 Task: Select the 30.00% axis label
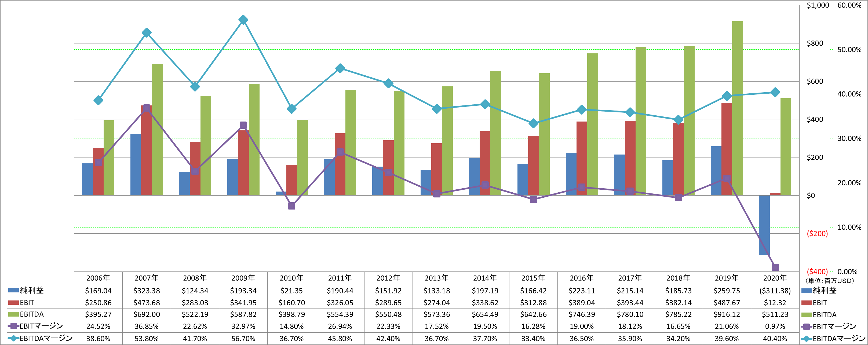(849, 138)
